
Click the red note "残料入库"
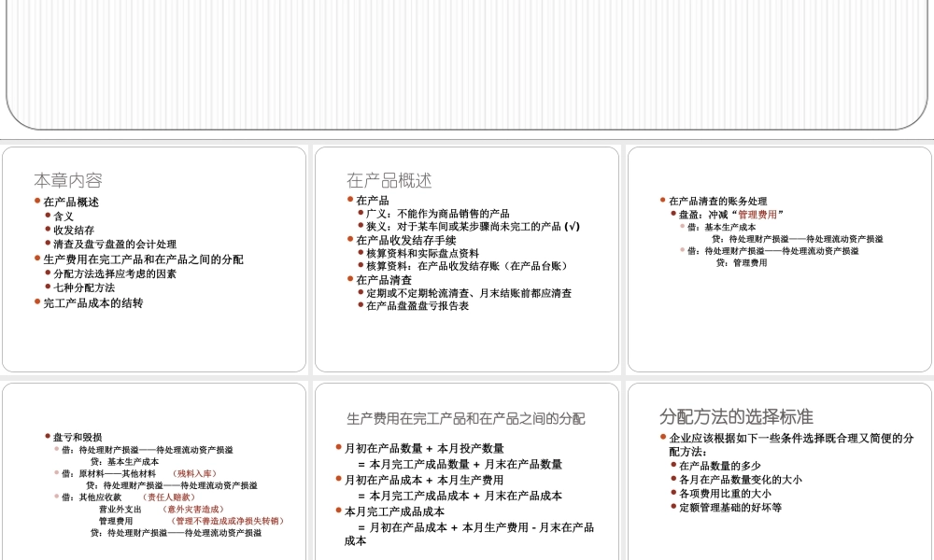coord(194,474)
